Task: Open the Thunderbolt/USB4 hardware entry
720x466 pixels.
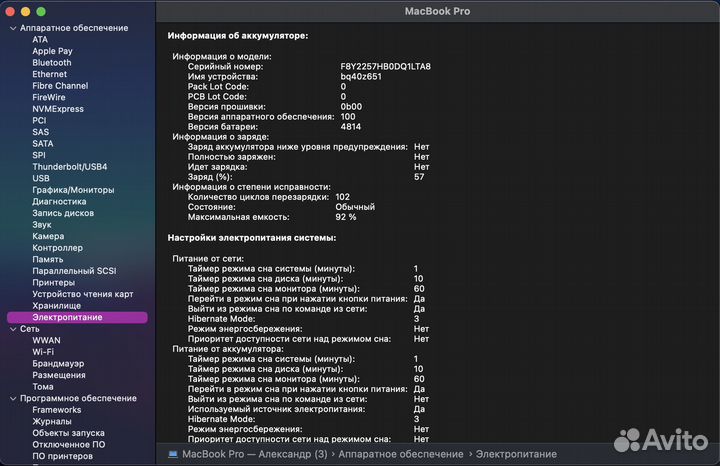Action: point(69,166)
